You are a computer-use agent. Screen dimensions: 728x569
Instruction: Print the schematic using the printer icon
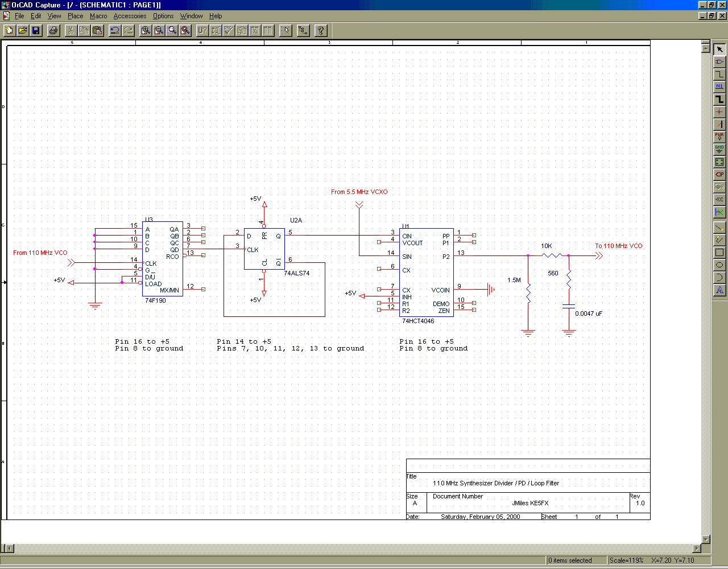pos(53,30)
